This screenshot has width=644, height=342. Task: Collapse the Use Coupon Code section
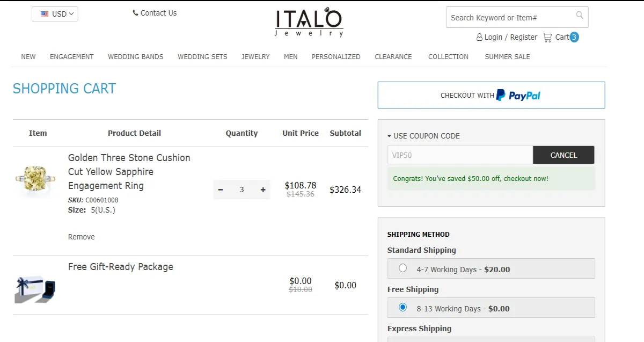coord(423,136)
